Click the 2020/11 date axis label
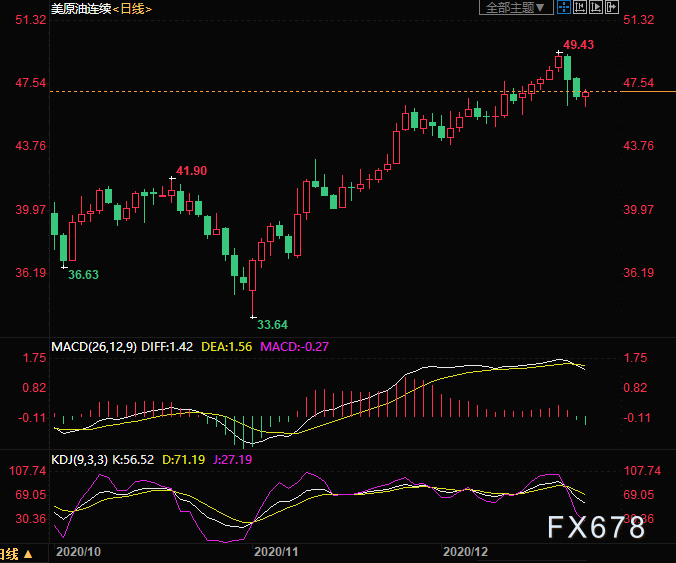Image resolution: width=676 pixels, height=563 pixels. pos(277,551)
